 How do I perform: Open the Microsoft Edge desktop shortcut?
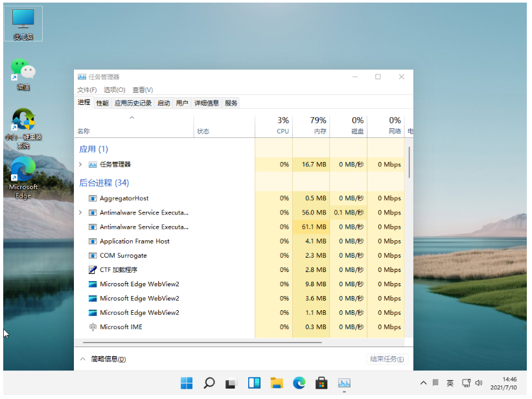pos(23,175)
